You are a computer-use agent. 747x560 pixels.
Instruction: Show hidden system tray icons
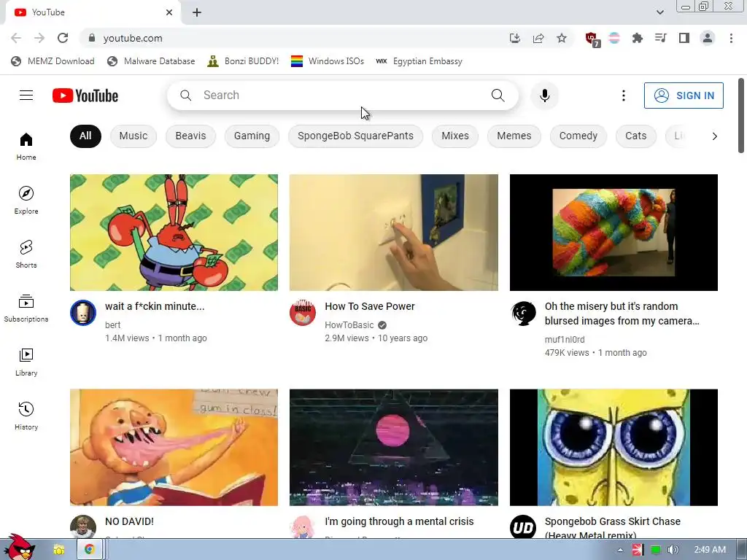coord(620,550)
